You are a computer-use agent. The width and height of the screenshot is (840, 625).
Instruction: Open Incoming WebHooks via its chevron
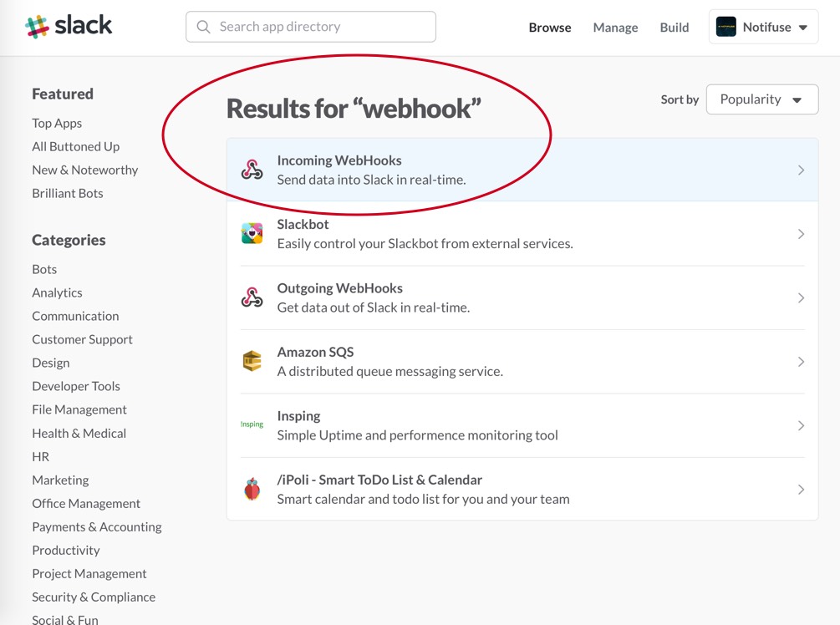pyautogui.click(x=801, y=170)
